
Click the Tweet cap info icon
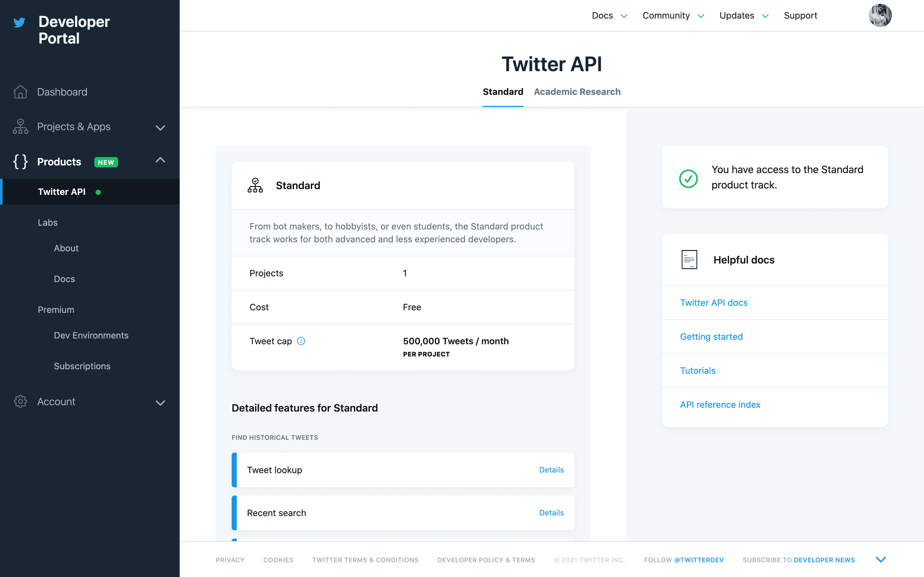pyautogui.click(x=301, y=341)
